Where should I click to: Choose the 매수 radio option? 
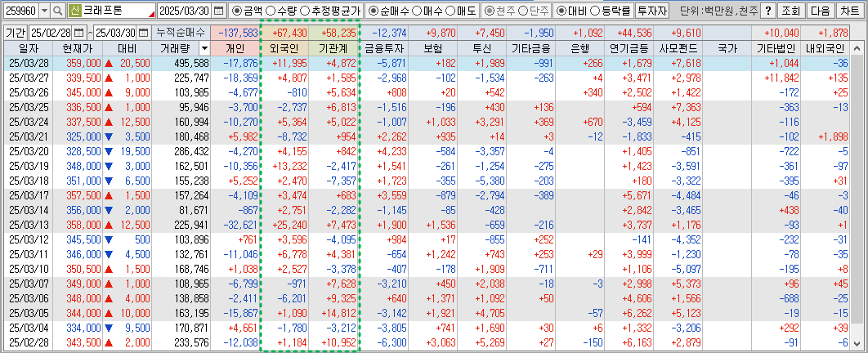pyautogui.click(x=417, y=11)
